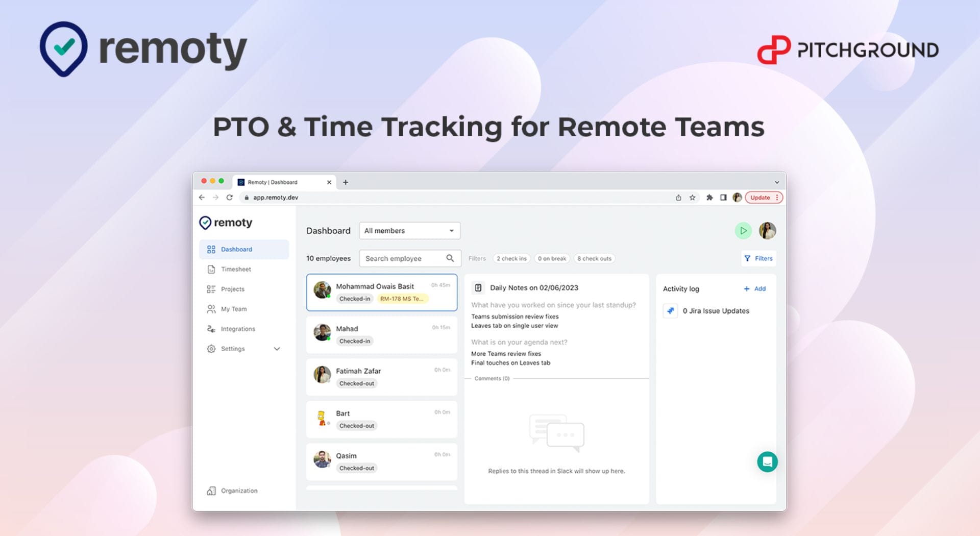Open Projects from the sidebar
Image resolution: width=980 pixels, height=536 pixels.
232,289
